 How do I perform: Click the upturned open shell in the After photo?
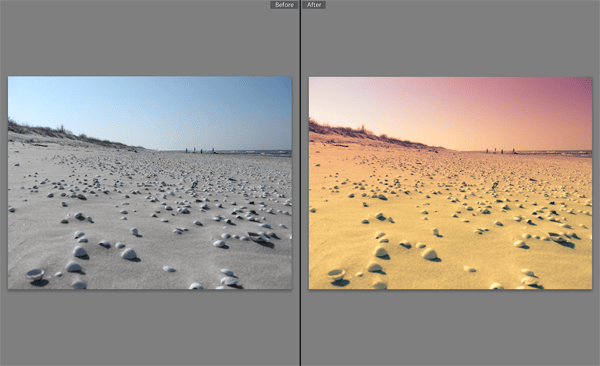pyautogui.click(x=336, y=274)
